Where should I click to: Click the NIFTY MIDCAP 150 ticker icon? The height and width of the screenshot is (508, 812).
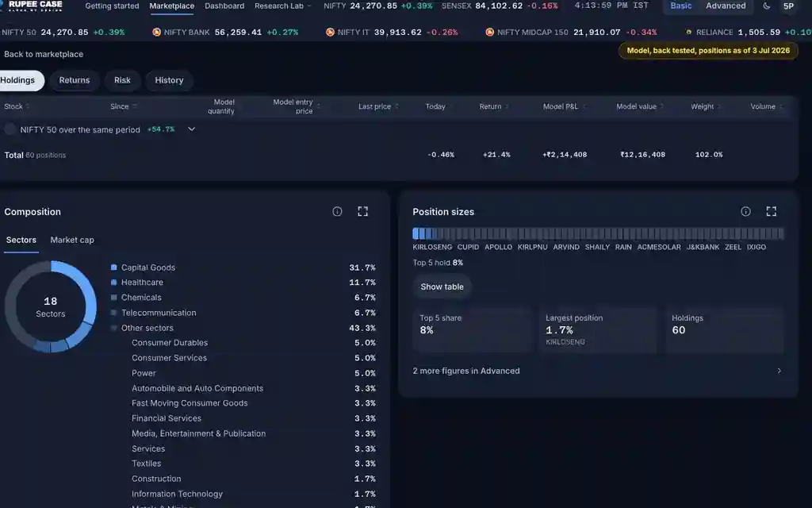point(489,32)
